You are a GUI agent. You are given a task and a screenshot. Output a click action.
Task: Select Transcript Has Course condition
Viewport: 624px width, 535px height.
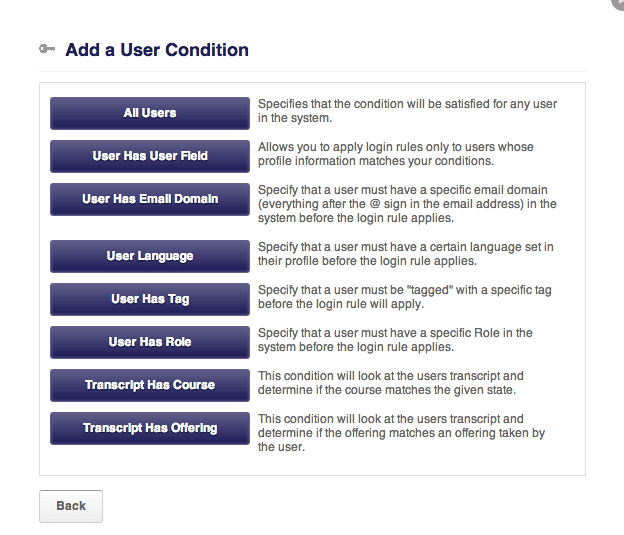pos(150,385)
